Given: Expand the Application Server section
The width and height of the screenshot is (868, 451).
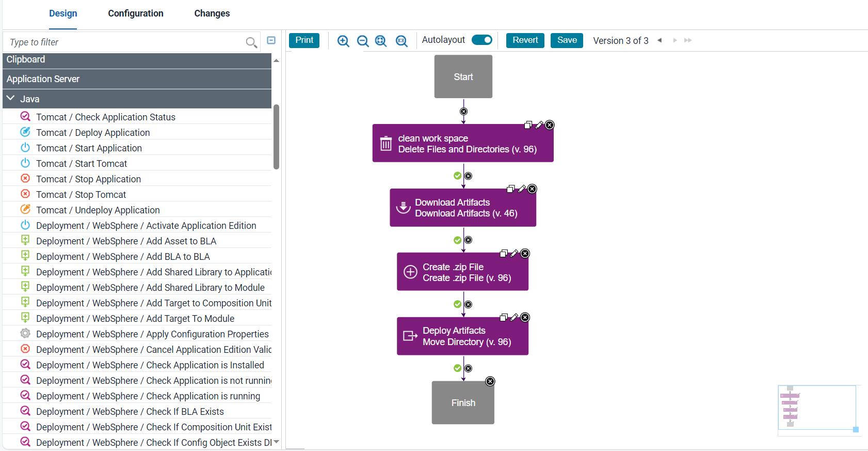Looking at the screenshot, I should click(x=137, y=79).
